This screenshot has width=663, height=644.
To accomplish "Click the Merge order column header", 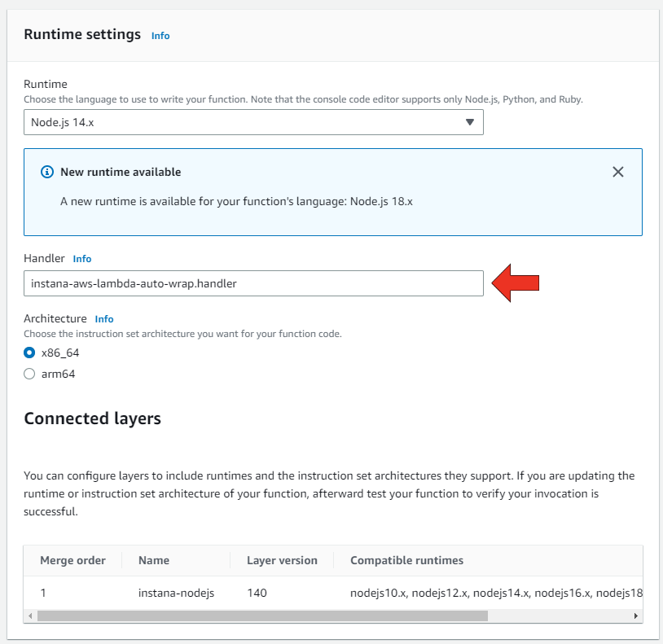I will coord(72,560).
